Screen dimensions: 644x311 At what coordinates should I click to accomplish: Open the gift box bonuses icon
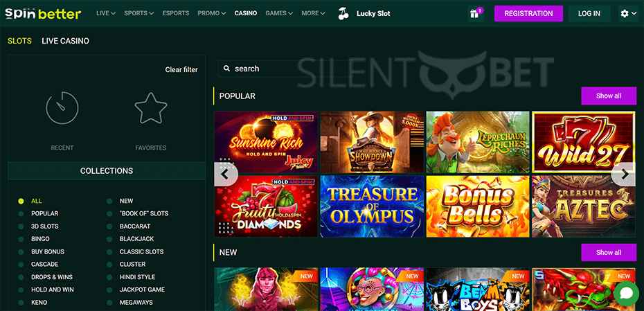475,14
